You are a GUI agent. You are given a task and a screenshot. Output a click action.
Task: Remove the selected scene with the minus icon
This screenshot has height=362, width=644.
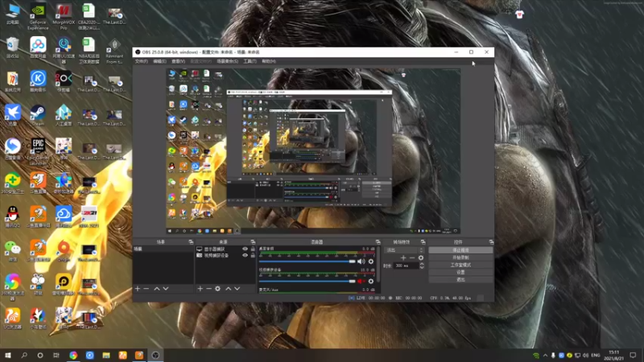coord(147,289)
